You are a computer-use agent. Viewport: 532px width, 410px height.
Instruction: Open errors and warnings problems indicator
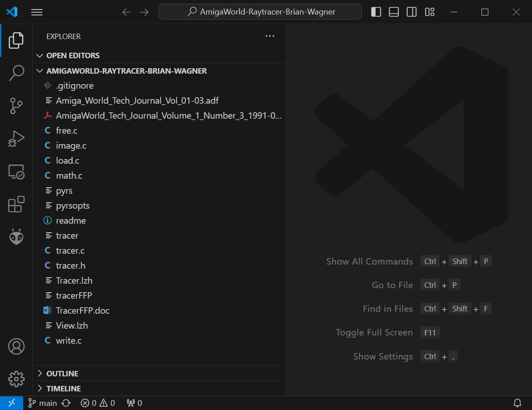(x=98, y=403)
